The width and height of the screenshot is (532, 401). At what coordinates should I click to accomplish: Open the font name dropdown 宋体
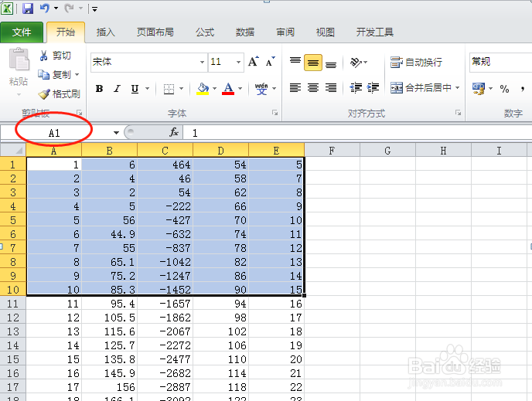tap(202, 62)
